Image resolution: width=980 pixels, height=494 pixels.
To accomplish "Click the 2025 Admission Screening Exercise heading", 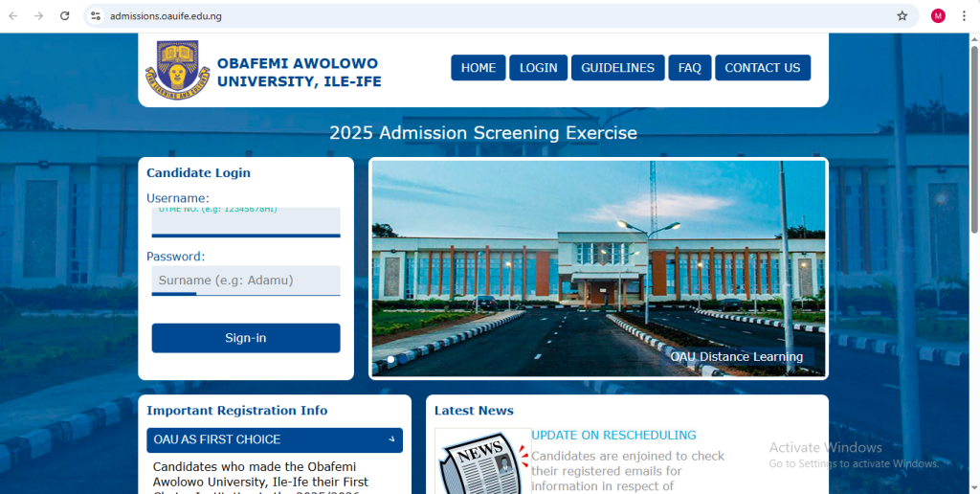I will 483,132.
